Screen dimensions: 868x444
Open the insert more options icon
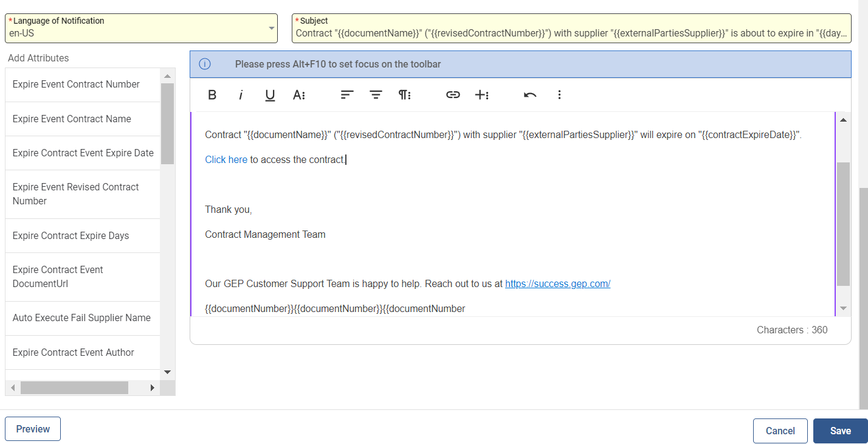[x=482, y=95]
